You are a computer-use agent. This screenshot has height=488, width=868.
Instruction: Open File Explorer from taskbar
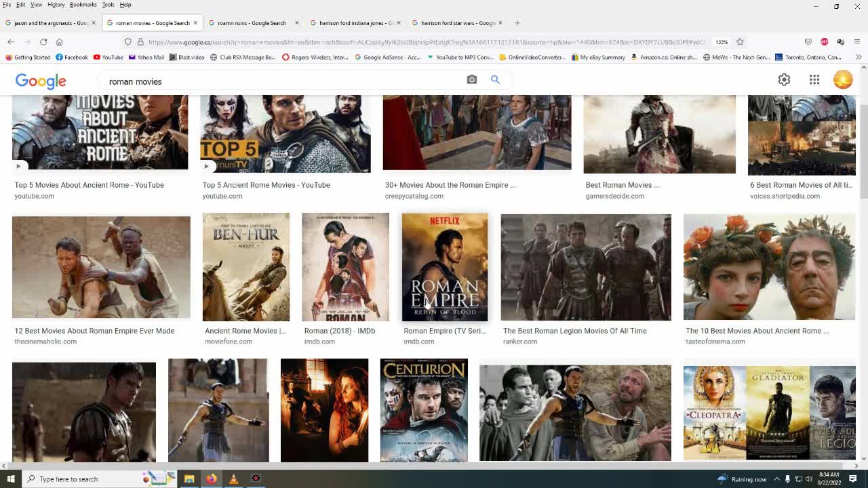coord(189,479)
